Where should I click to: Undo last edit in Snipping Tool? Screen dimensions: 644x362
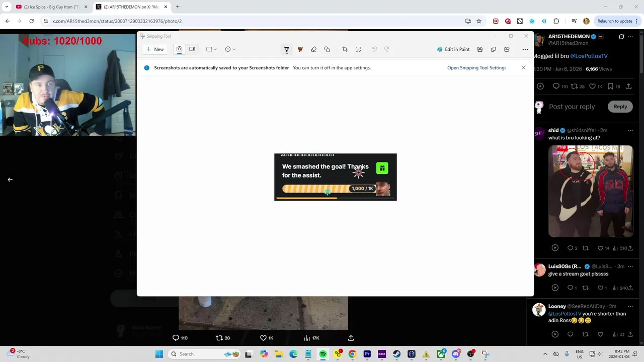(374, 49)
